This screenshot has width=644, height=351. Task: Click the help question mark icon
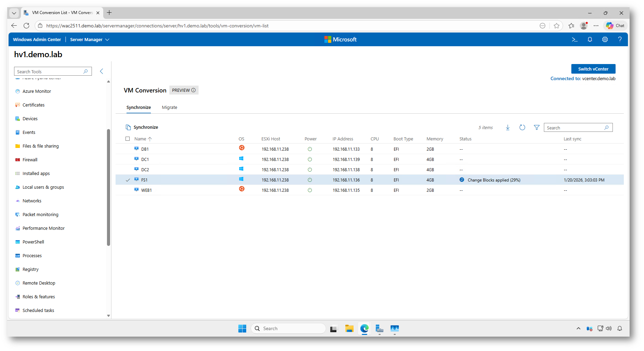[620, 40]
